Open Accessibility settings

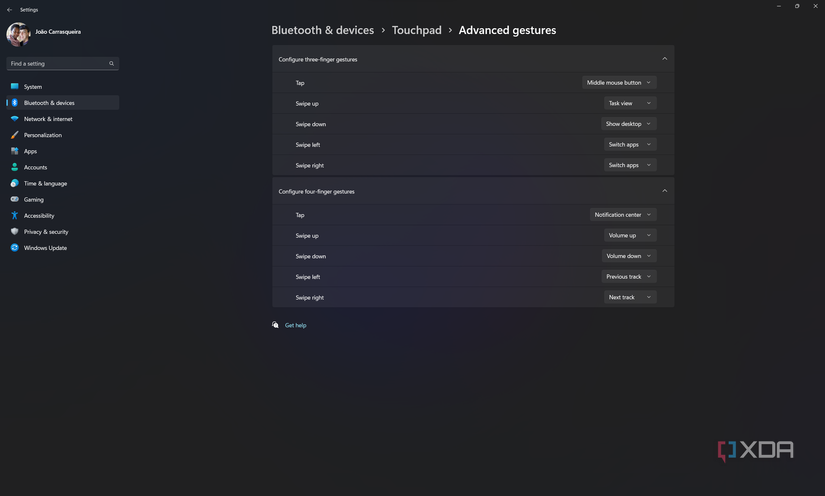[39, 215]
